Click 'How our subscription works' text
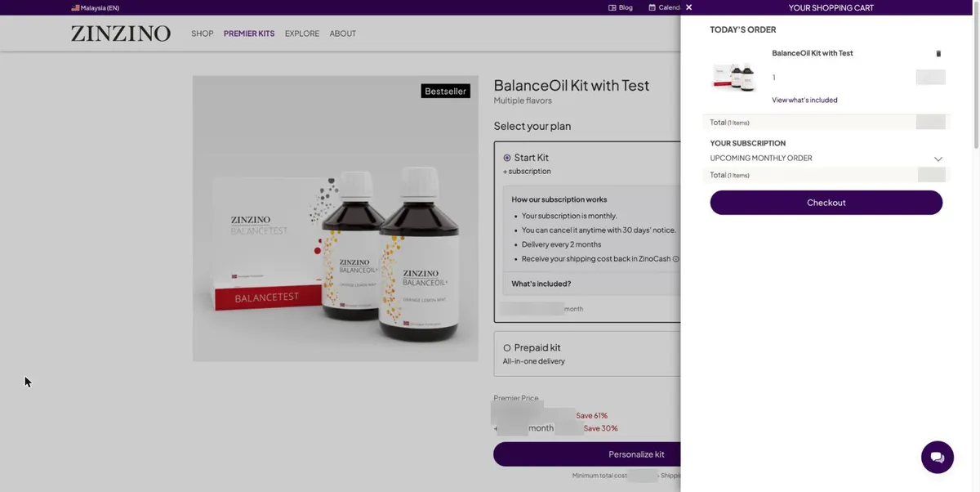The height and width of the screenshot is (492, 980). [559, 199]
